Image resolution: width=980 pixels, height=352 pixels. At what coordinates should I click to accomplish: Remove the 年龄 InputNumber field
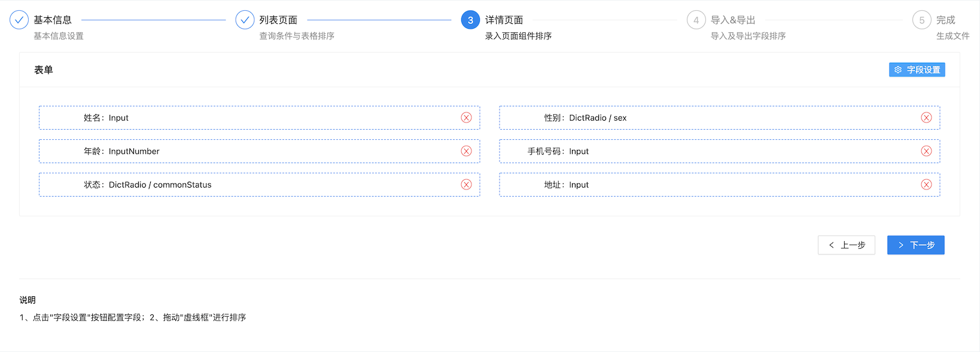click(x=466, y=151)
